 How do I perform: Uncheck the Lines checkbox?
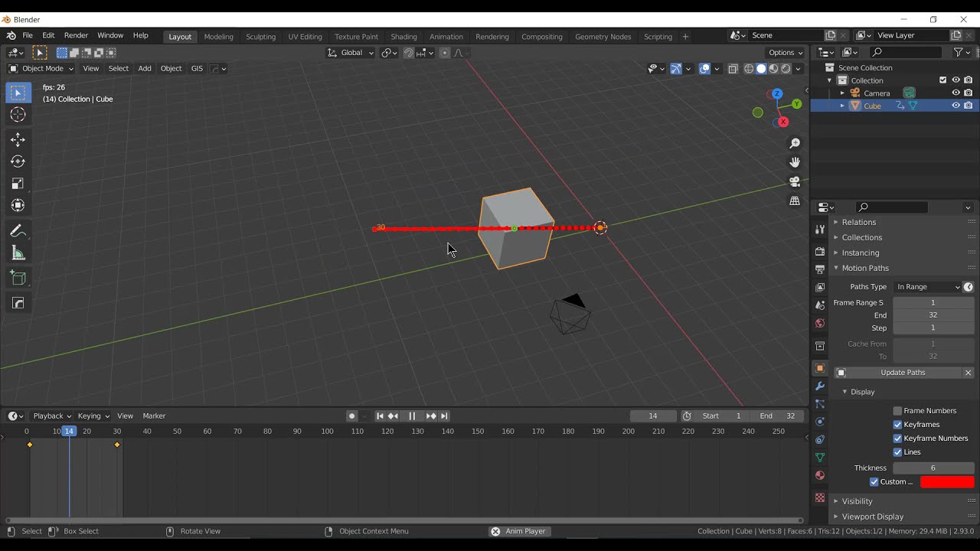pyautogui.click(x=897, y=452)
